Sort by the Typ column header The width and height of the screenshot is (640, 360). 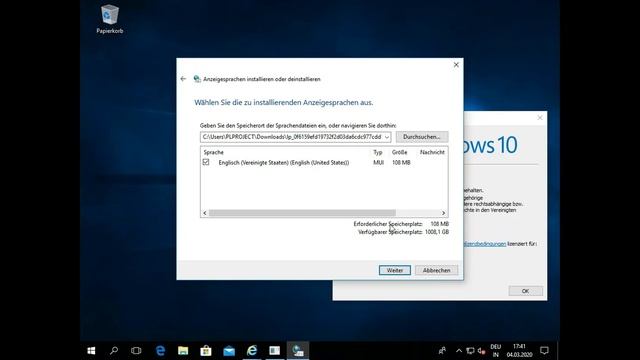[x=378, y=152]
